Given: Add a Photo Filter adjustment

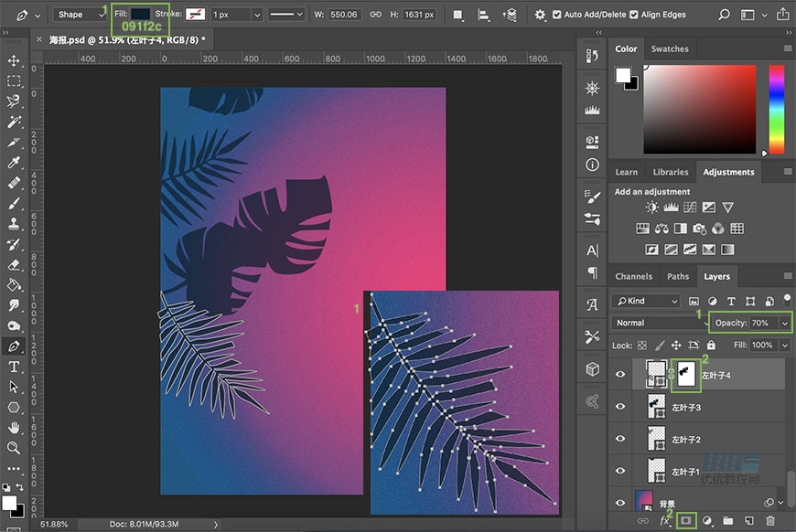Looking at the screenshot, I should coord(700,229).
